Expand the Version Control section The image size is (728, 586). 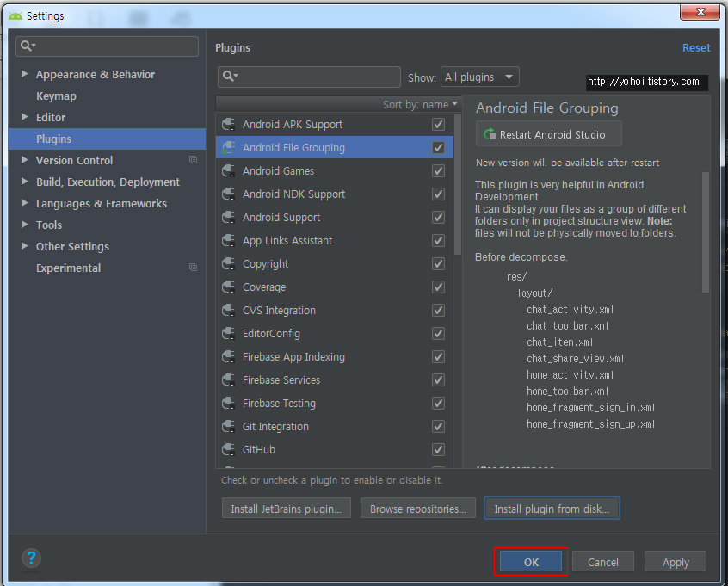pyautogui.click(x=25, y=160)
